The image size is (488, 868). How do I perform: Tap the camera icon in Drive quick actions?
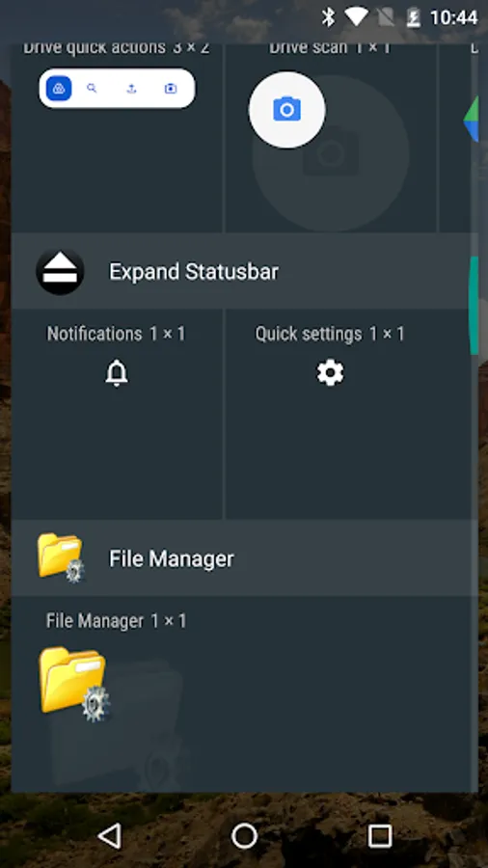coord(171,89)
